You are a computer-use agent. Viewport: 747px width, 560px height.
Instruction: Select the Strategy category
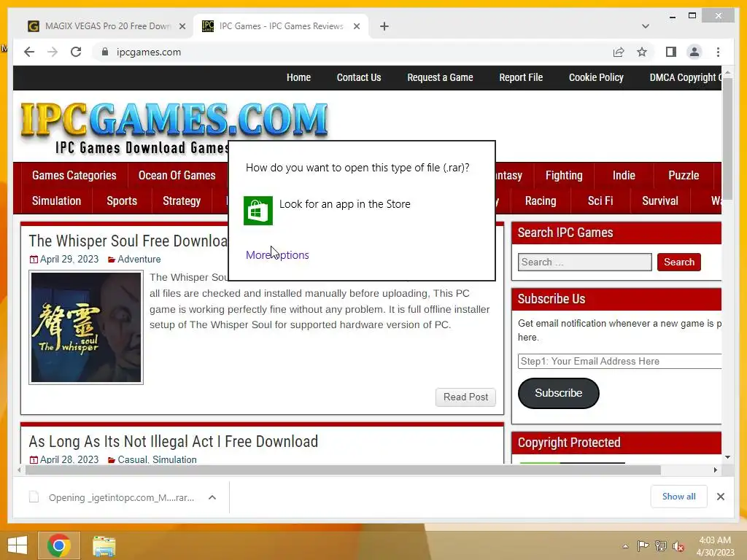(x=182, y=201)
